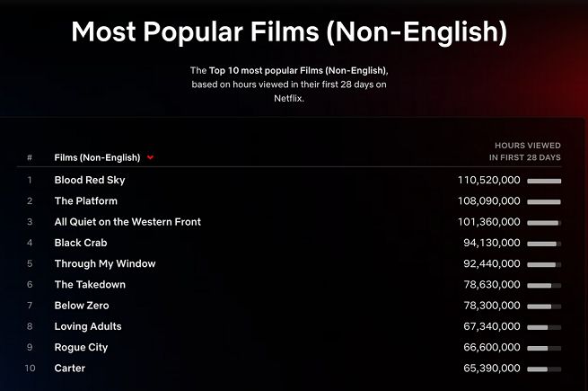Open Through My Window entry
Screen dimensions: 588x391
tap(105, 263)
